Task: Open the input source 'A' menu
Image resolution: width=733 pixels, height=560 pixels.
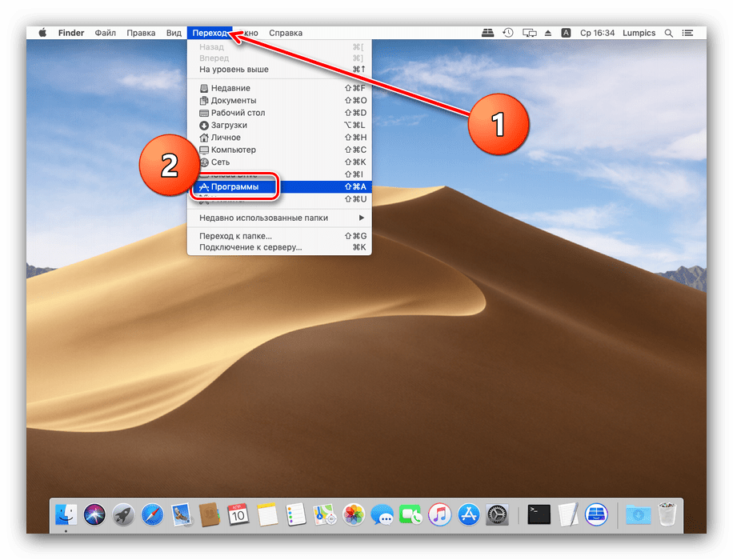Action: (x=567, y=33)
